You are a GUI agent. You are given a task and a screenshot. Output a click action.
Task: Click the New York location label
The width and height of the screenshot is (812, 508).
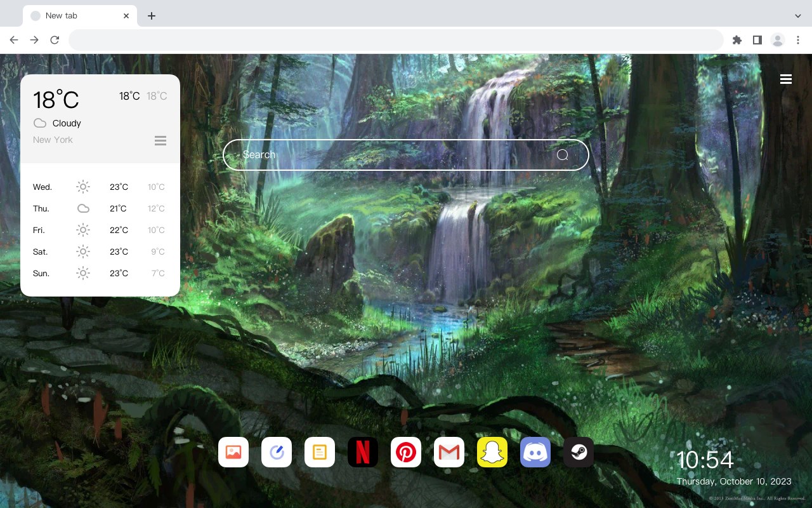(x=53, y=140)
